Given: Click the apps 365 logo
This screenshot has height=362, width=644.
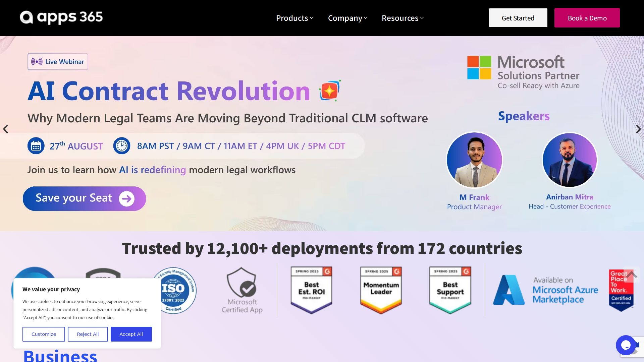Looking at the screenshot, I should [61, 17].
